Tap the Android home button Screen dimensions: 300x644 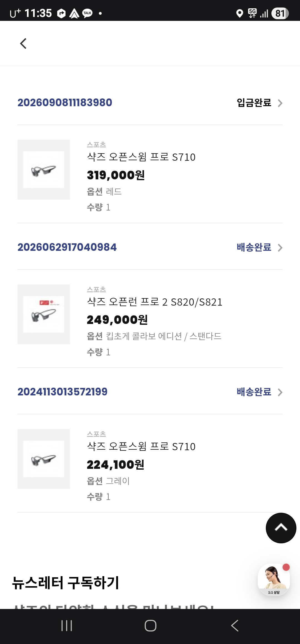coord(150,626)
